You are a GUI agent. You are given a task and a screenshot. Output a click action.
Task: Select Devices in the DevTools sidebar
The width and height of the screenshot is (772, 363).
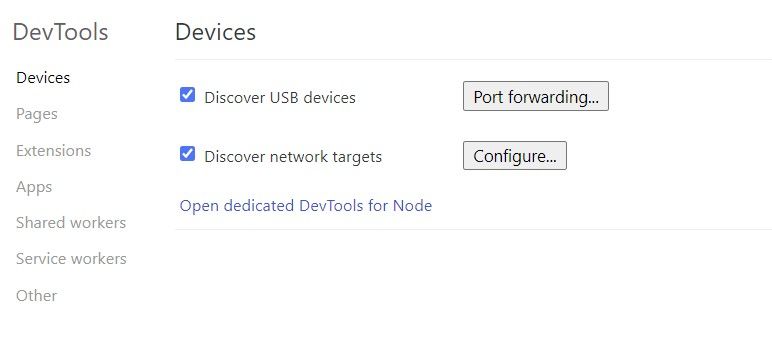43,78
